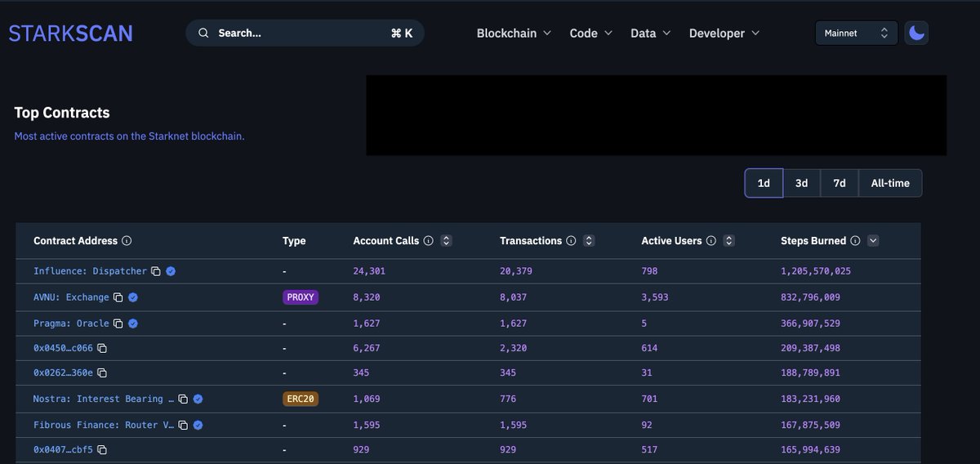Click verified badge on Nostra row
Screen dimensions: 980x464
pyautogui.click(x=198, y=399)
